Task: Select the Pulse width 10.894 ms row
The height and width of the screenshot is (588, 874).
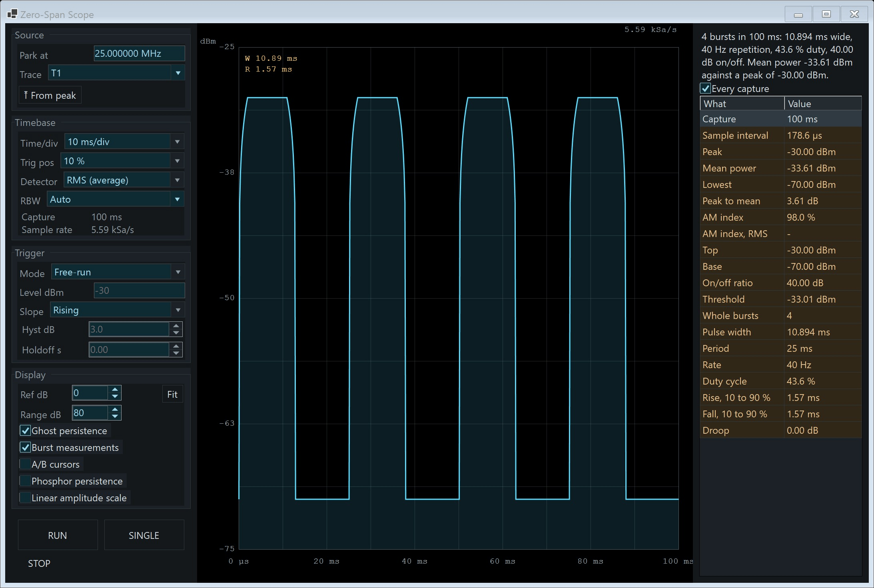Action: pos(781,332)
